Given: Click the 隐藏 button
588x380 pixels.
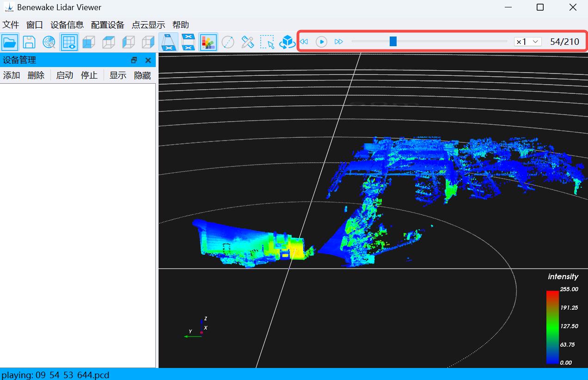Looking at the screenshot, I should pos(142,75).
